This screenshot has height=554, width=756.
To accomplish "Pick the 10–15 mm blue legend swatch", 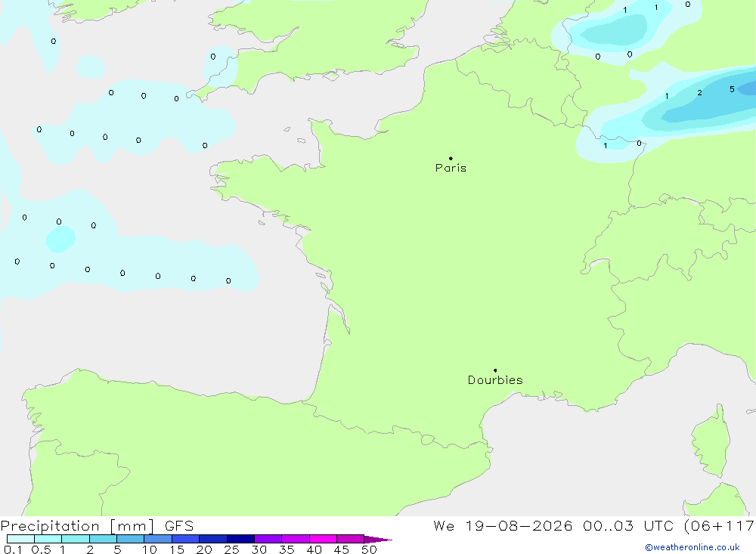I will point(158,539).
